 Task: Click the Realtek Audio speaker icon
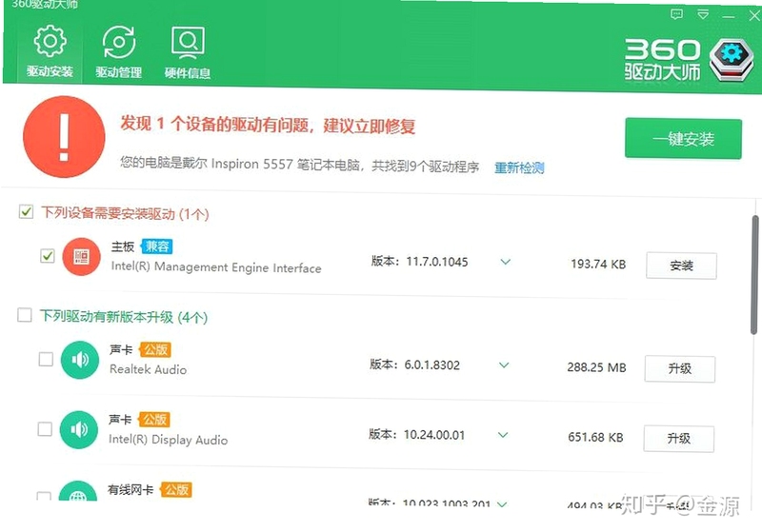[80, 360]
